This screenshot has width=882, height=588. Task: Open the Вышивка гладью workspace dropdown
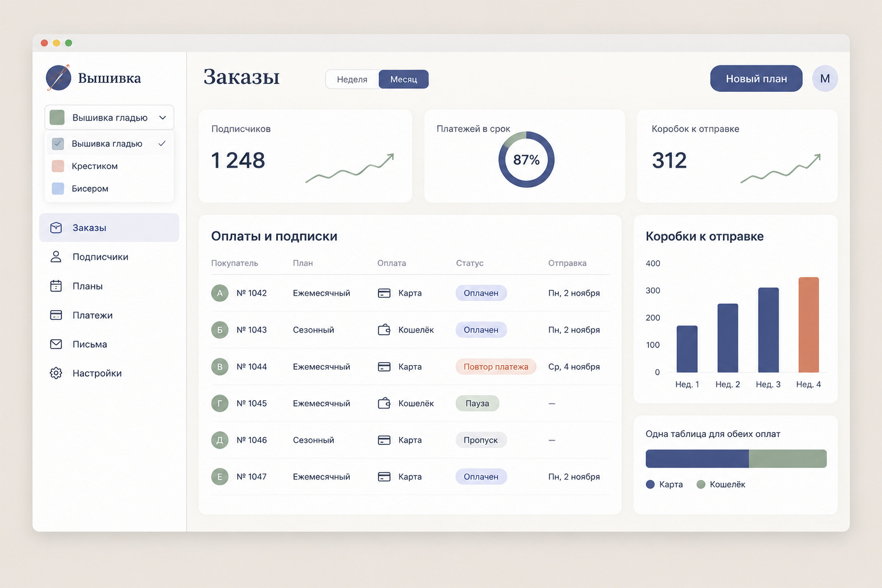click(x=109, y=118)
